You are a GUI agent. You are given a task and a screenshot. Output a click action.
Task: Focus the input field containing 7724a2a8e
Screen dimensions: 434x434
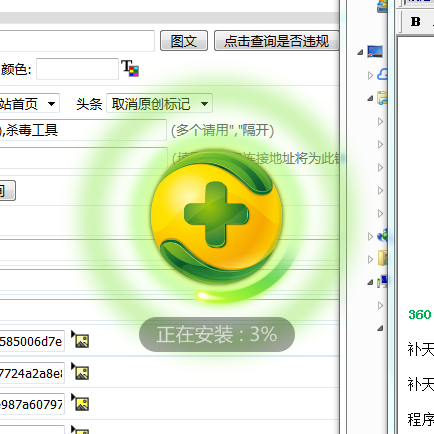32,373
